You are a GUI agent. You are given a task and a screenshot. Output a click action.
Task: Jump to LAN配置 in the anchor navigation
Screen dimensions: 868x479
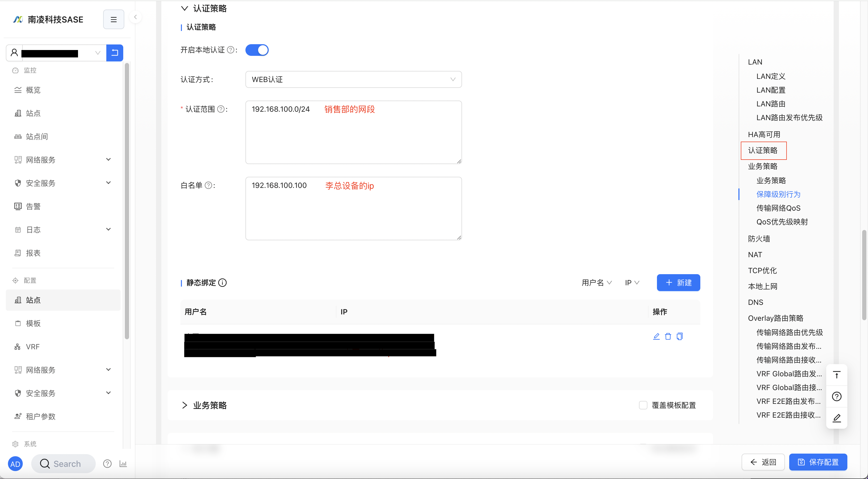tap(771, 90)
